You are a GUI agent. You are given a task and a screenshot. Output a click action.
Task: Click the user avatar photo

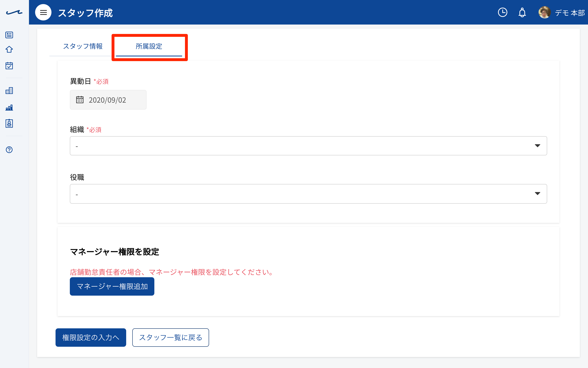pos(545,12)
